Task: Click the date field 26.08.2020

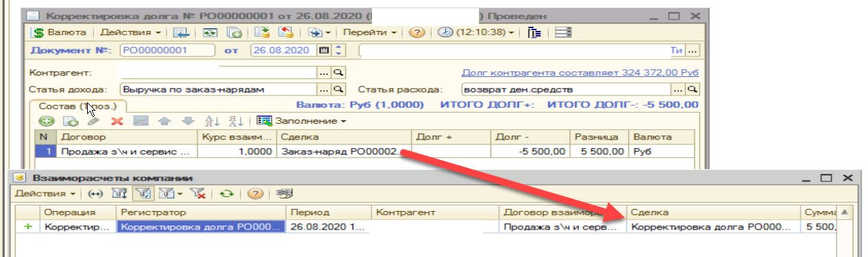Action: pyautogui.click(x=283, y=50)
